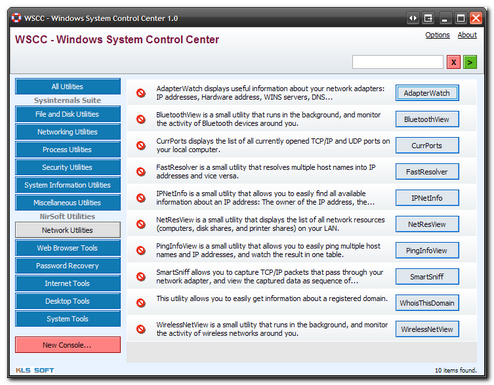Viewport: 494px width, 385px height.
Task: Select Miscellaneous Utilities category
Action: tap(68, 202)
